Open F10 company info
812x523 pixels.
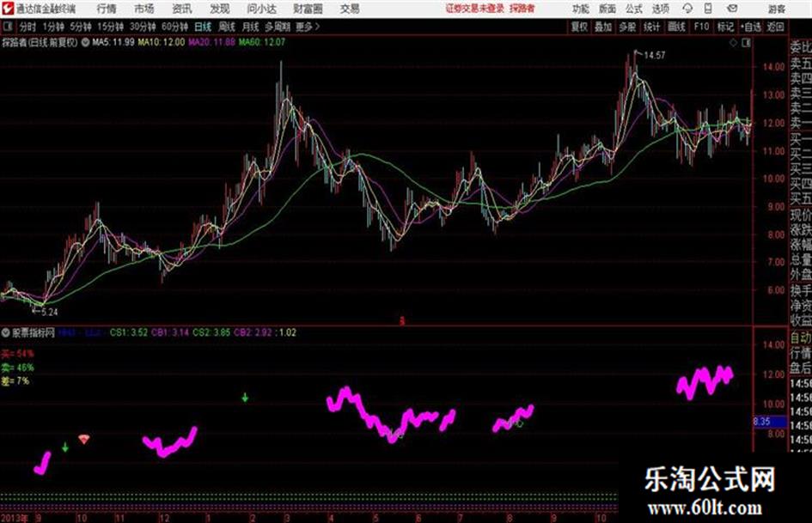point(702,27)
